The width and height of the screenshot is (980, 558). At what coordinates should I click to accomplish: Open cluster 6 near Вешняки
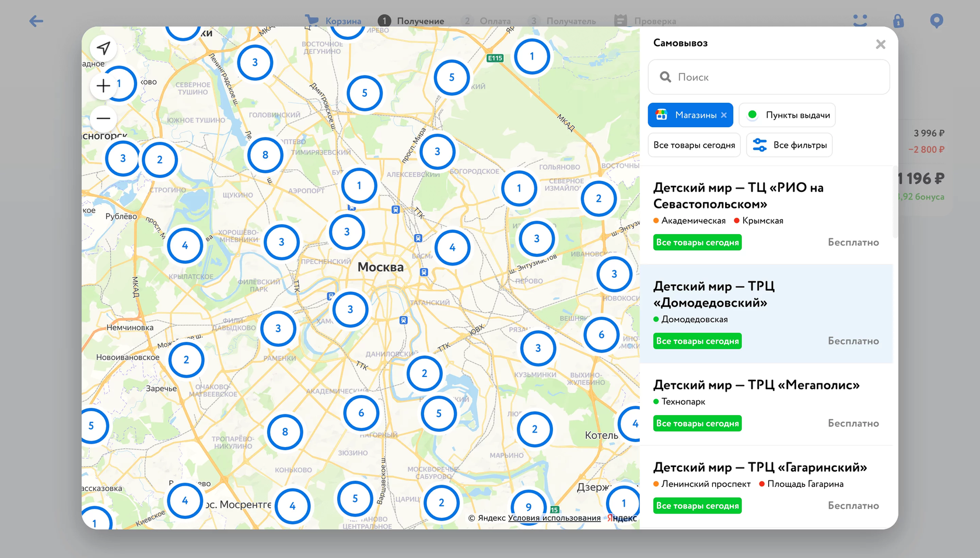click(x=601, y=335)
